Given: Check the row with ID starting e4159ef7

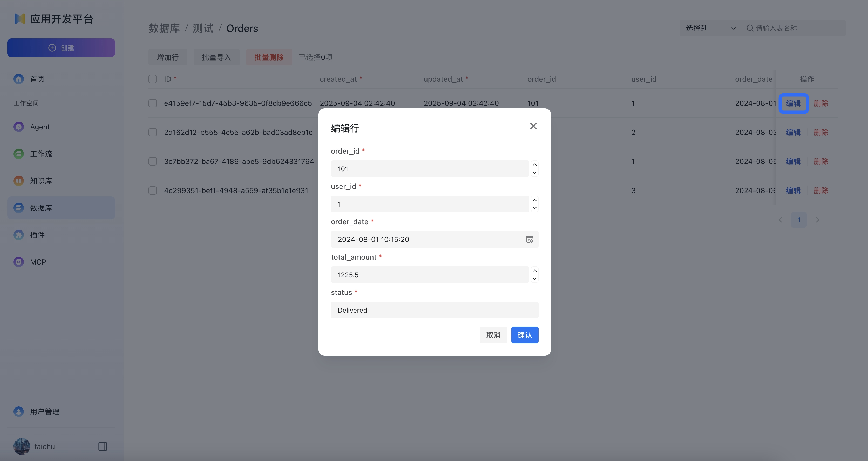Looking at the screenshot, I should click(153, 103).
